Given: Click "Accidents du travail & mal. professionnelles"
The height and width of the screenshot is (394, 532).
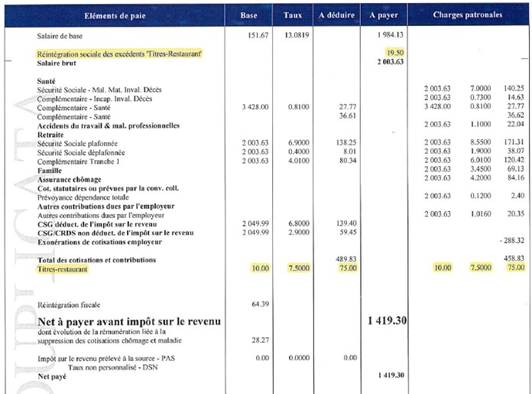Looking at the screenshot, I should 109,125.
